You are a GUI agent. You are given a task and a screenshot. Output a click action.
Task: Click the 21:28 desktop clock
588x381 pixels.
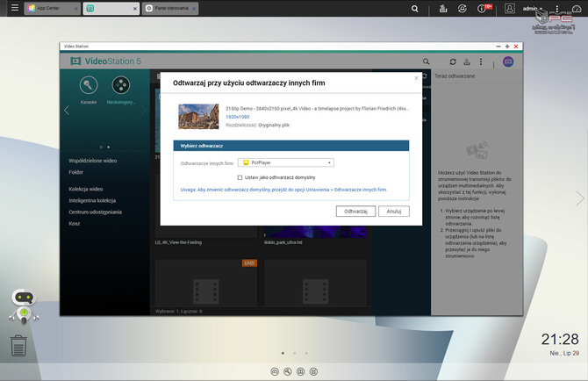coord(560,340)
